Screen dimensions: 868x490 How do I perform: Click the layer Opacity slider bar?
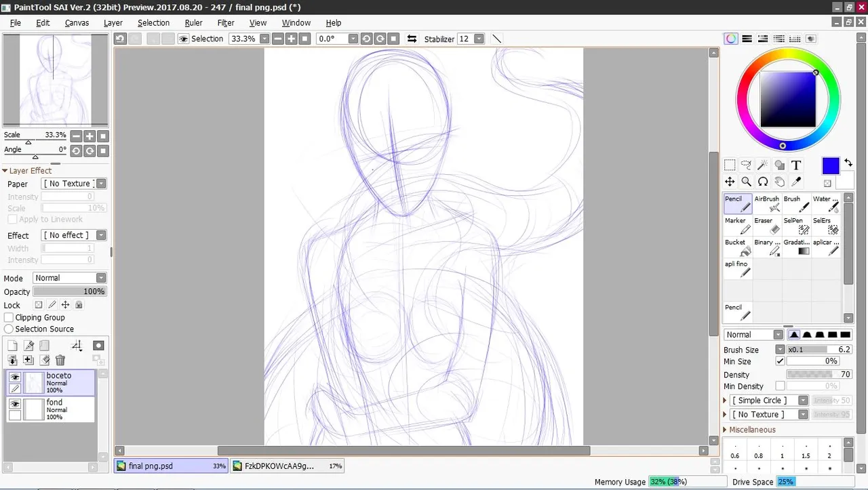click(70, 291)
